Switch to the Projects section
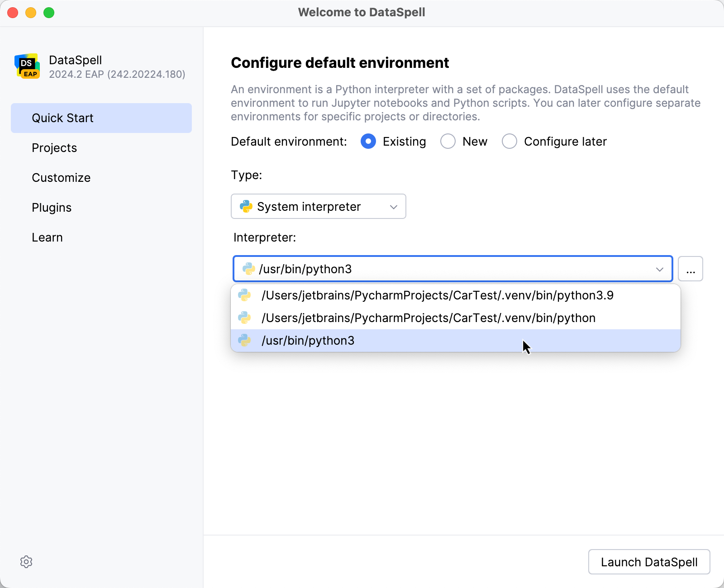The width and height of the screenshot is (724, 588). coord(54,147)
